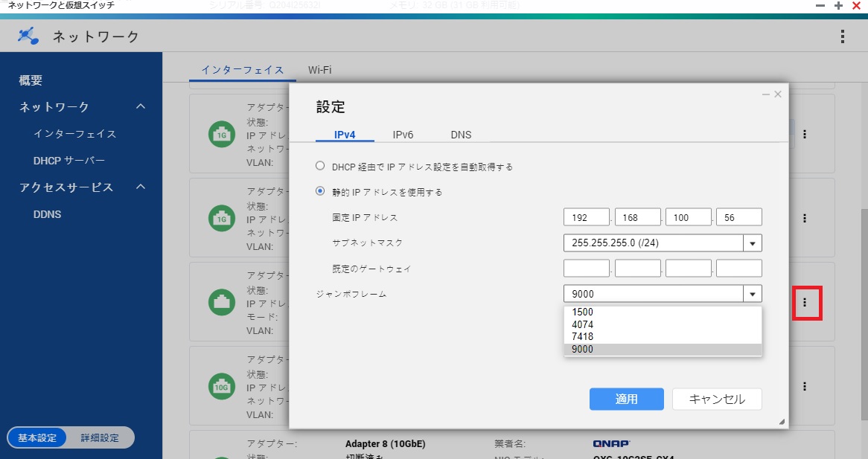This screenshot has height=459, width=868.
Task: Open the DNS tab
Action: (461, 135)
